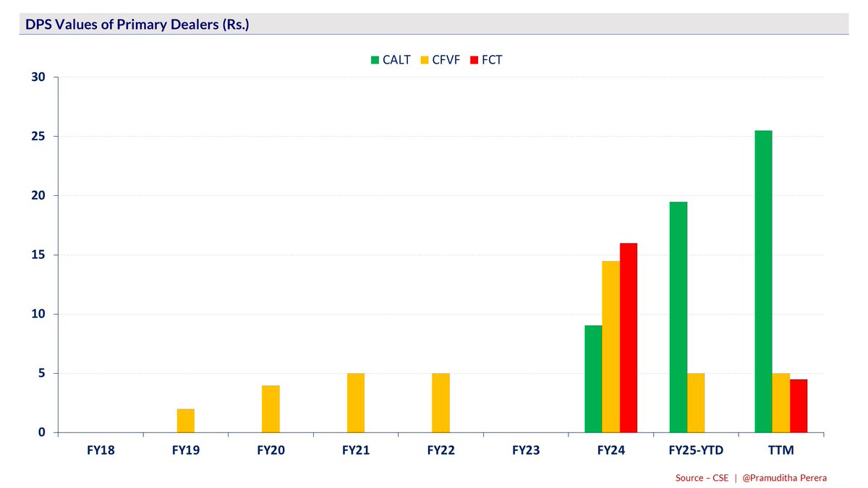Click the TTM axis label
868x488 pixels.
[781, 450]
